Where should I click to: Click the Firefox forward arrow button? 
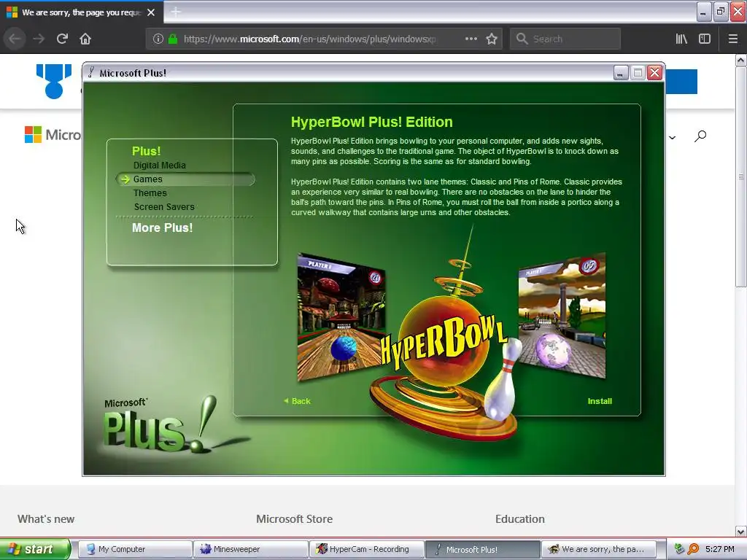[39, 39]
